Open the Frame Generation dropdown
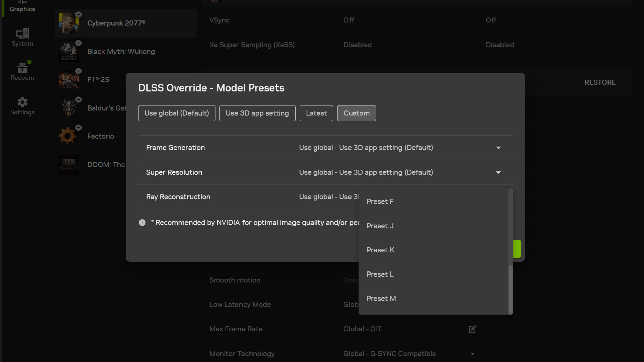 [498, 147]
